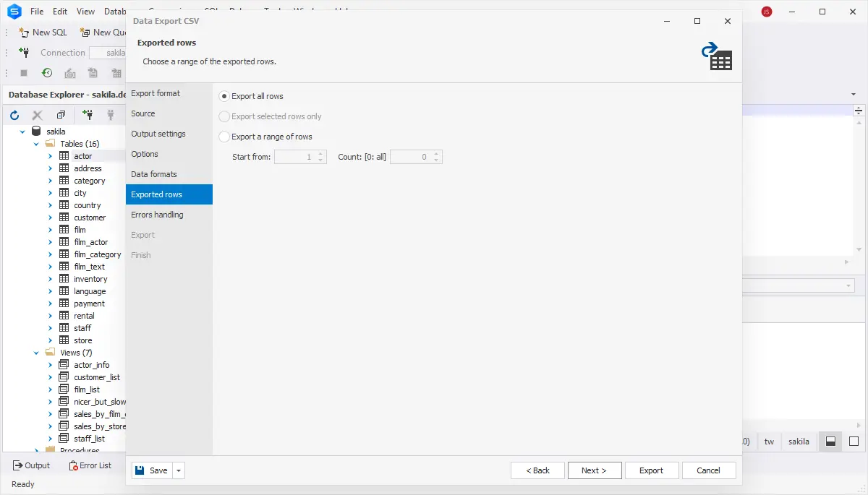This screenshot has height=495, width=868.
Task: Open the Save button dropdown arrow
Action: [179, 470]
